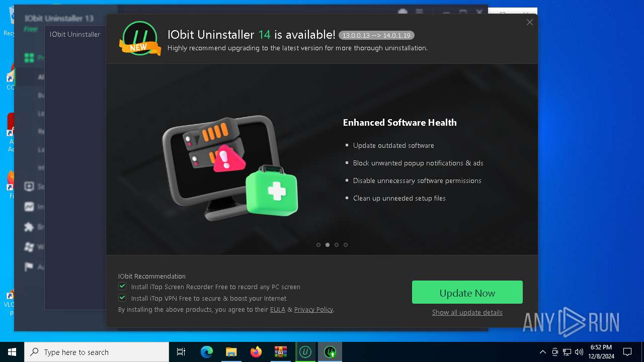Click the IObit Uninstaller NEW logo

140,38
